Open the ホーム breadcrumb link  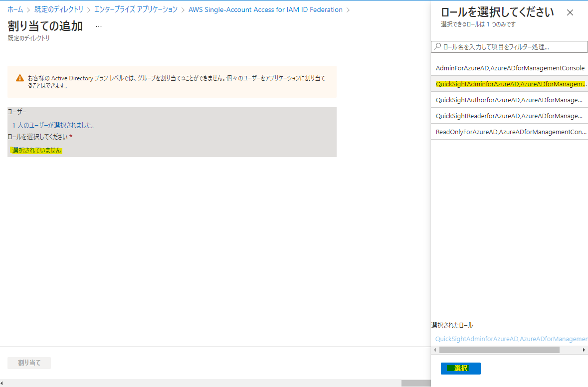tap(15, 9)
